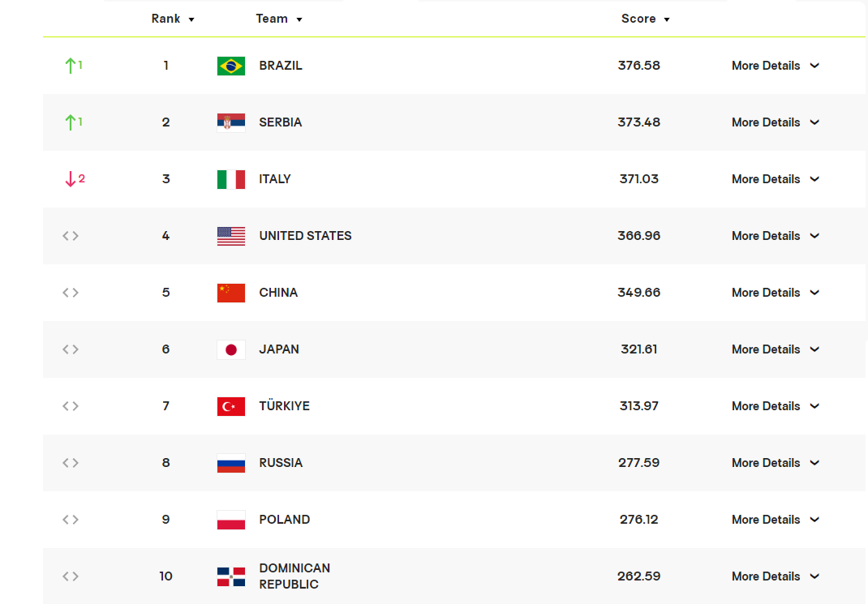Viewport: 868px width, 604px height.
Task: Click the Italy flag icon
Action: (231, 179)
